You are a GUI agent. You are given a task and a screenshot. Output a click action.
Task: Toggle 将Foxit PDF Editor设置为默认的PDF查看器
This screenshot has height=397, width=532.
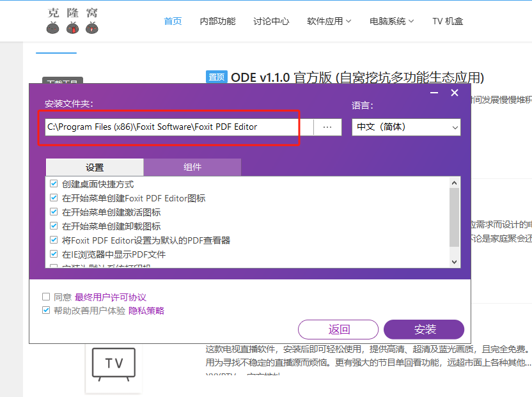pos(54,240)
